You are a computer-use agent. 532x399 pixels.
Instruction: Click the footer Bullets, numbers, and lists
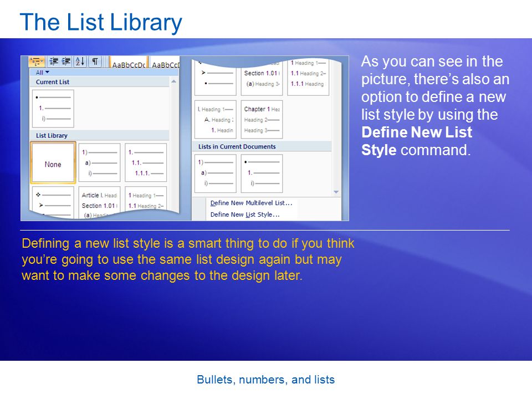265,379
